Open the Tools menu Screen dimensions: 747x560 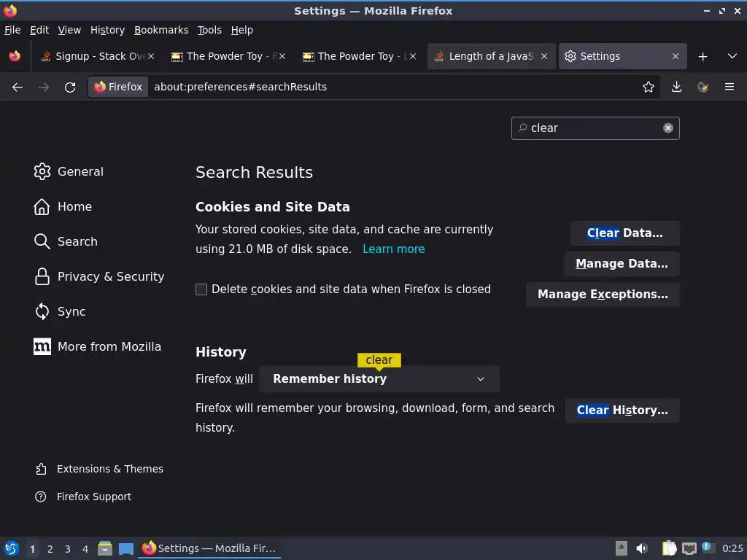(x=209, y=30)
